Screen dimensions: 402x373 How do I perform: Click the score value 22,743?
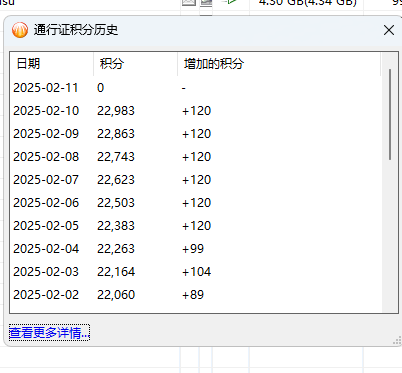[116, 157]
